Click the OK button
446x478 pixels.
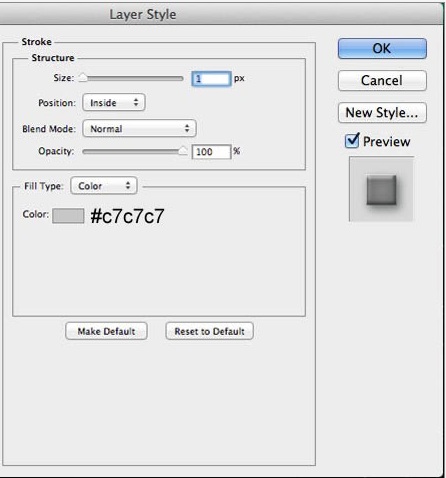pos(382,49)
